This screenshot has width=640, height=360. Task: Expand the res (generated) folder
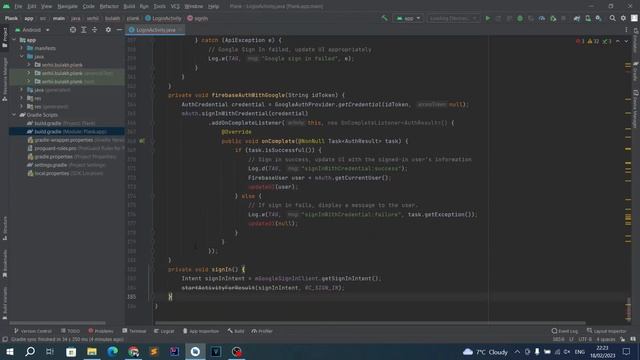pyautogui.click(x=22, y=107)
